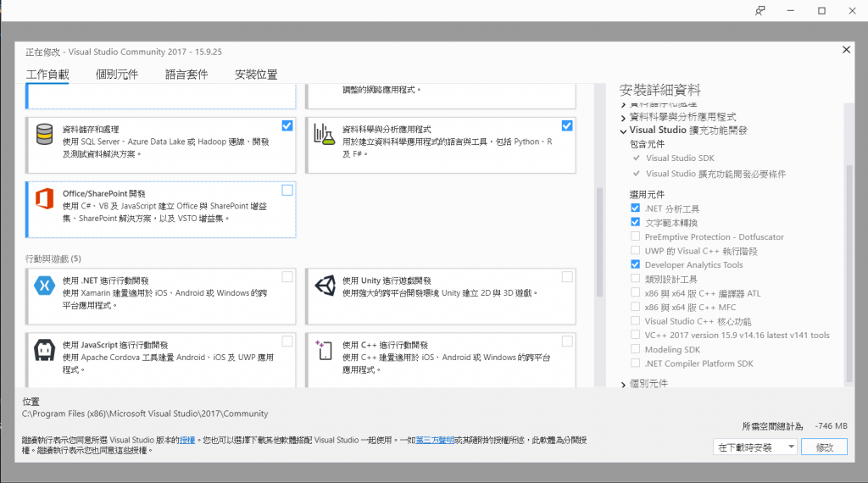Click the installation details panel scrollbar
This screenshot has height=483, width=868.
[x=849, y=274]
